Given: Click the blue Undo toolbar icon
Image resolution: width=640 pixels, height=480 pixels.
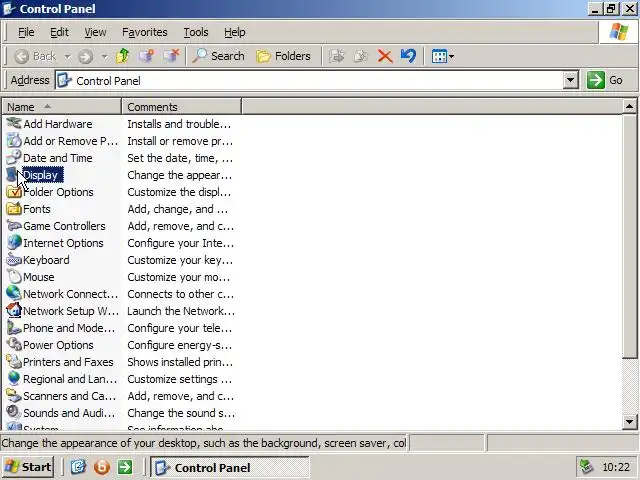Looking at the screenshot, I should (408, 56).
